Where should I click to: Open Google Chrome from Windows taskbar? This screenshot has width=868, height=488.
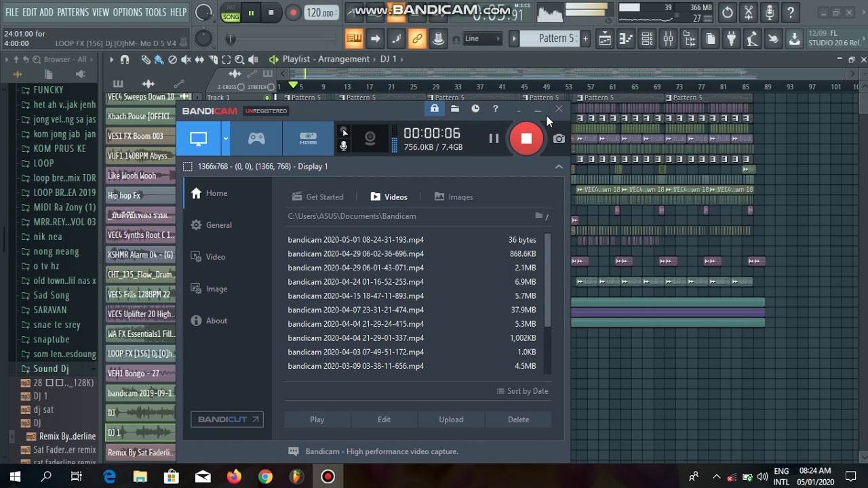(265, 476)
